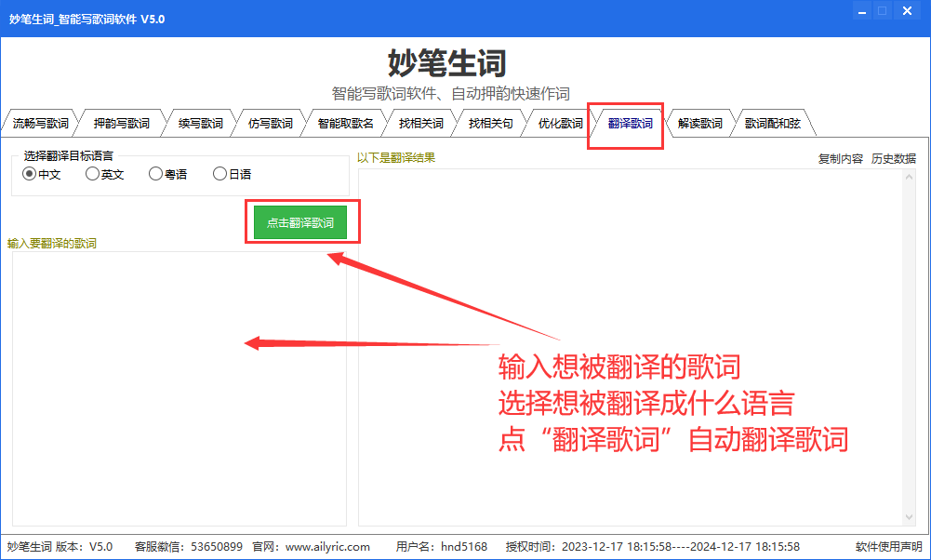This screenshot has width=931, height=560.
Task: Select the 粤语 radio option
Action: coord(167,174)
